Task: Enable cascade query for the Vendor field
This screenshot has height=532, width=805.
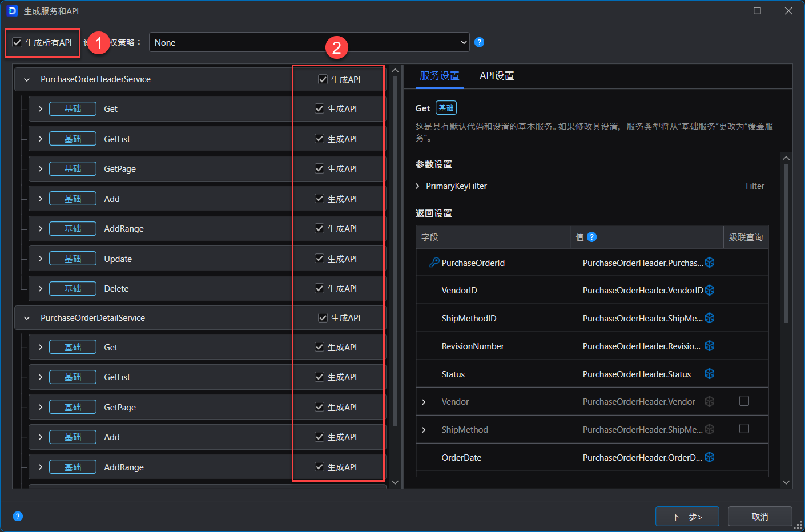Action: coord(744,401)
